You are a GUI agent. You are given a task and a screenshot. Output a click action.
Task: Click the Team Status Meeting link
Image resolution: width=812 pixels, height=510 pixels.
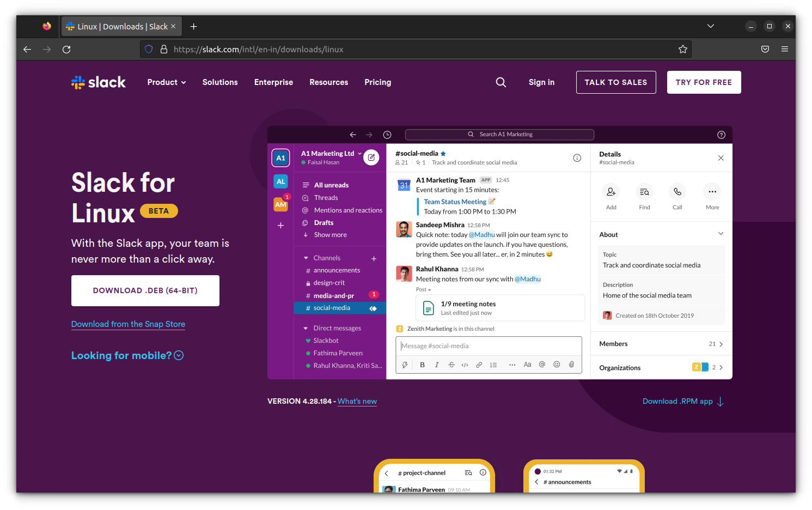[455, 202]
